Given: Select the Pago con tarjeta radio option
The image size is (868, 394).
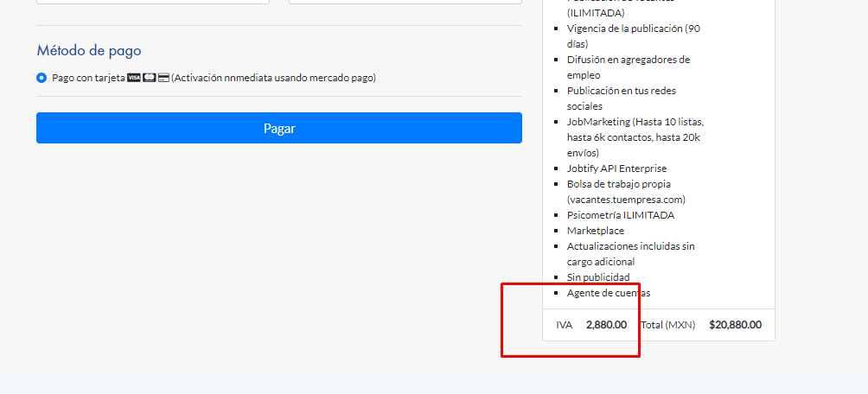Looking at the screenshot, I should click(41, 78).
